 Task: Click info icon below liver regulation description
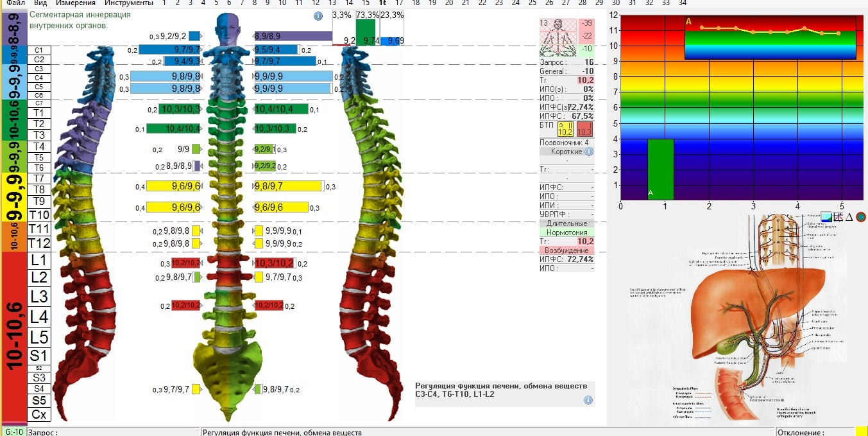(588, 400)
